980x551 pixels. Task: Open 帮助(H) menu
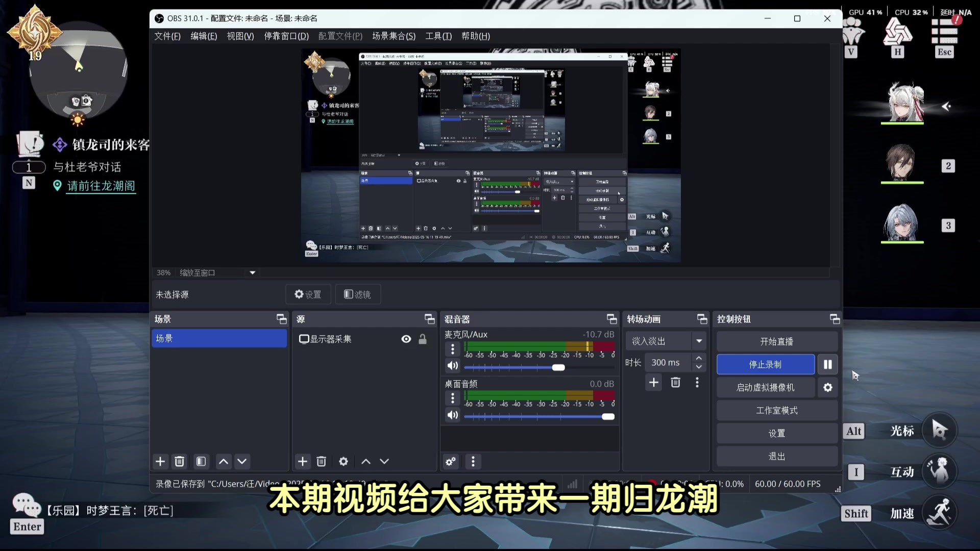pyautogui.click(x=476, y=36)
